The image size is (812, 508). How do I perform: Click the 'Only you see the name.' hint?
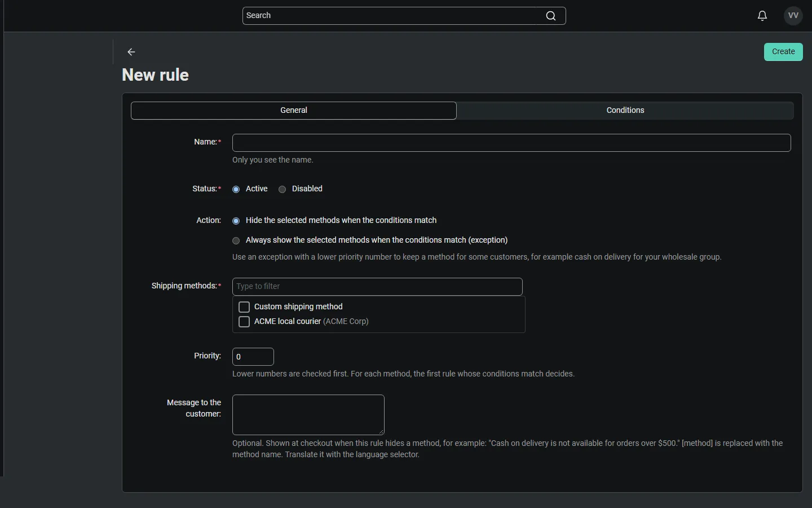coord(273,160)
